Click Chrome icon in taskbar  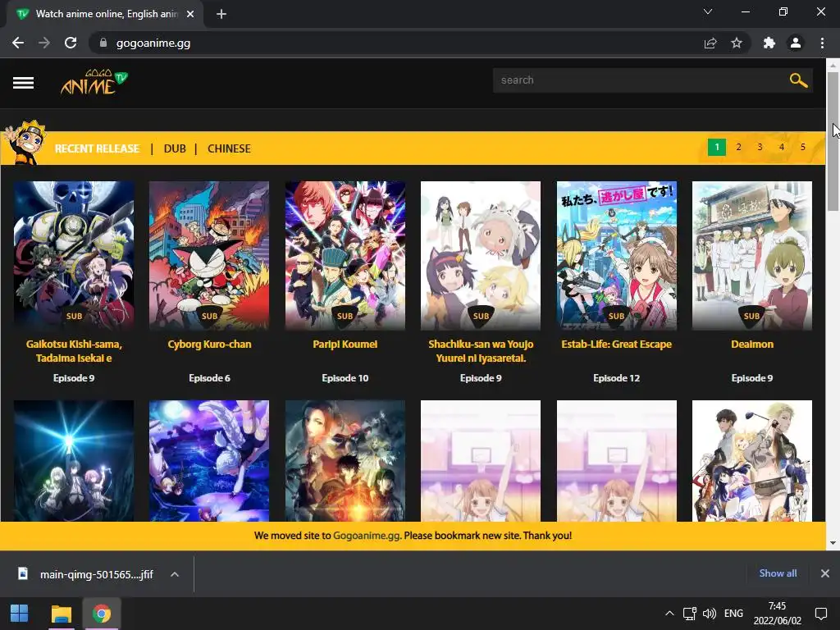[x=101, y=614]
